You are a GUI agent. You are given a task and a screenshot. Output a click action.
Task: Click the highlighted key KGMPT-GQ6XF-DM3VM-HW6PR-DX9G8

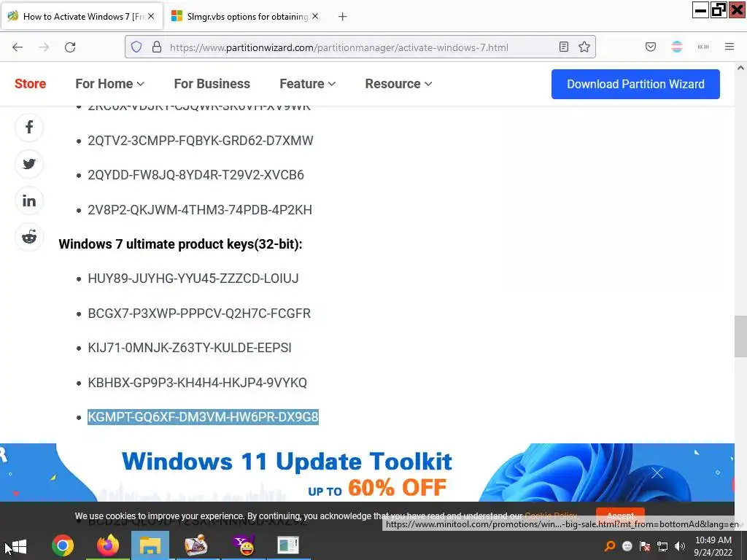coord(203,417)
